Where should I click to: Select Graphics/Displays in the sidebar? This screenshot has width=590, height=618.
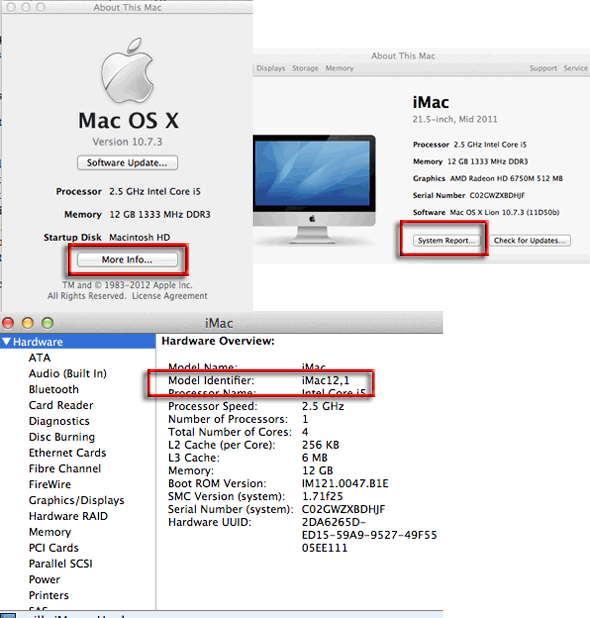pos(76,500)
